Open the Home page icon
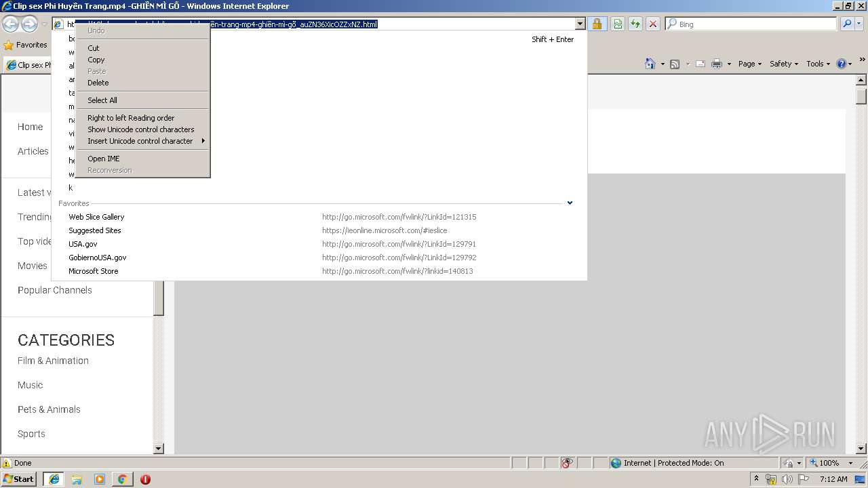This screenshot has height=488, width=868. coord(650,64)
